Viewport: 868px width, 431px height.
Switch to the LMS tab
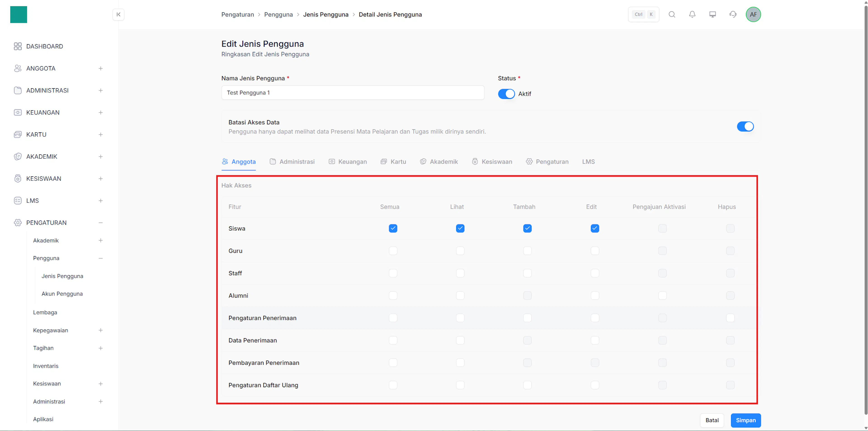(588, 162)
